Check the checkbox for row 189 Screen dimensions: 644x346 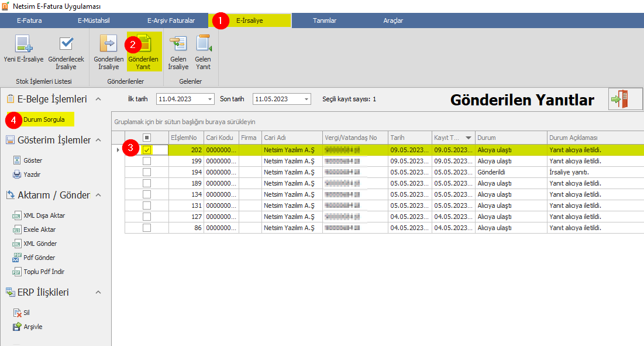click(147, 183)
